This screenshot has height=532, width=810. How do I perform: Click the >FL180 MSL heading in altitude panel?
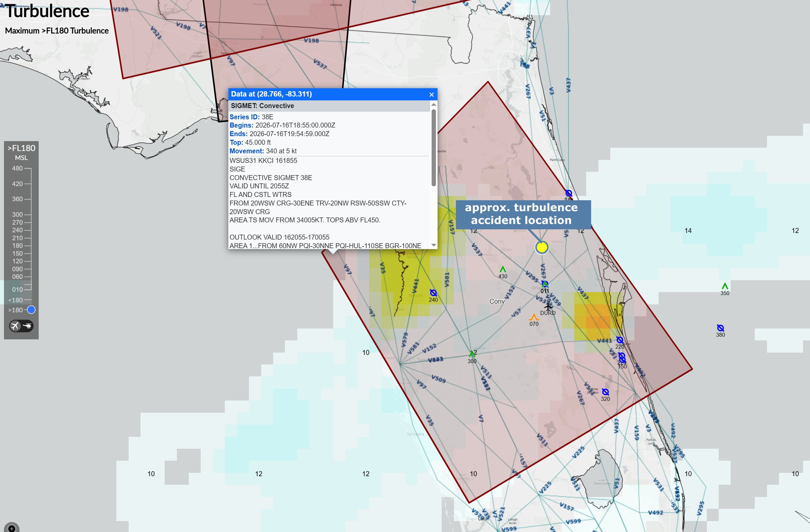coord(21,152)
